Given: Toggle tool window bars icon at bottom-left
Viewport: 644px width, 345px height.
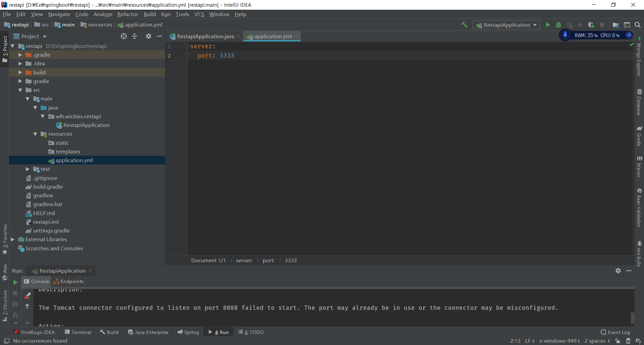Looking at the screenshot, I should tap(6, 341).
